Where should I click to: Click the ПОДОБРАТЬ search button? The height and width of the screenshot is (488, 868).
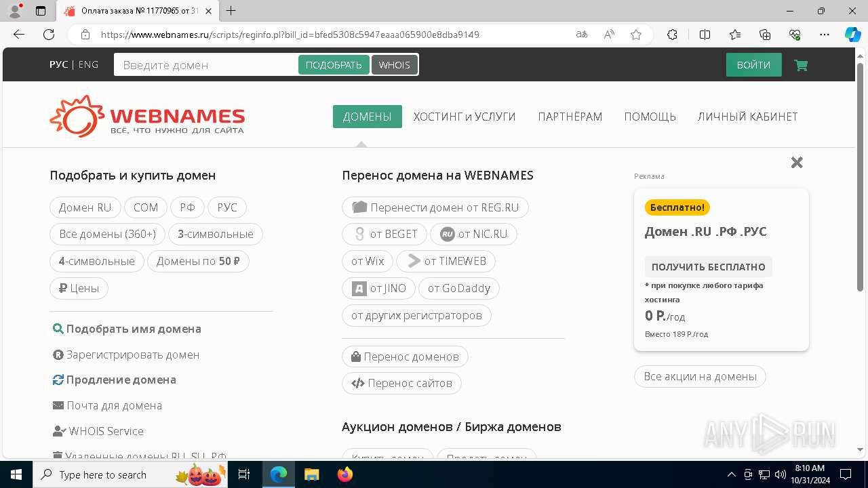[334, 65]
